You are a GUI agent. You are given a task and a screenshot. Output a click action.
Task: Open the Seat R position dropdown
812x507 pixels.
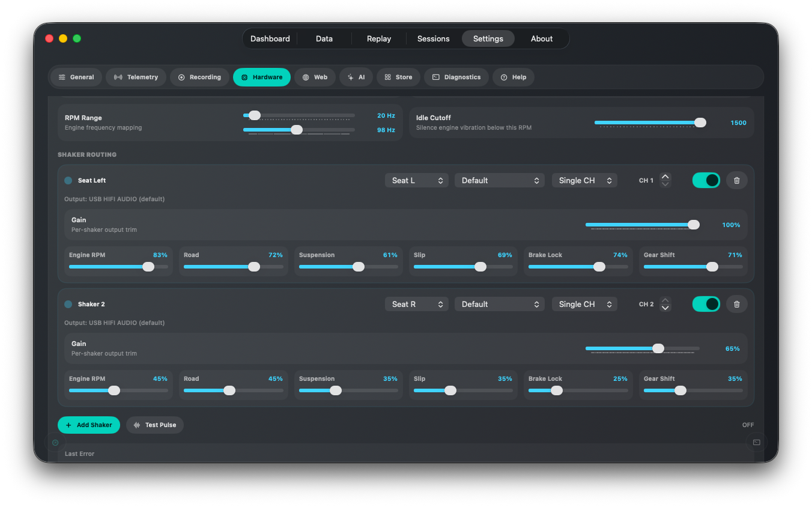417,304
